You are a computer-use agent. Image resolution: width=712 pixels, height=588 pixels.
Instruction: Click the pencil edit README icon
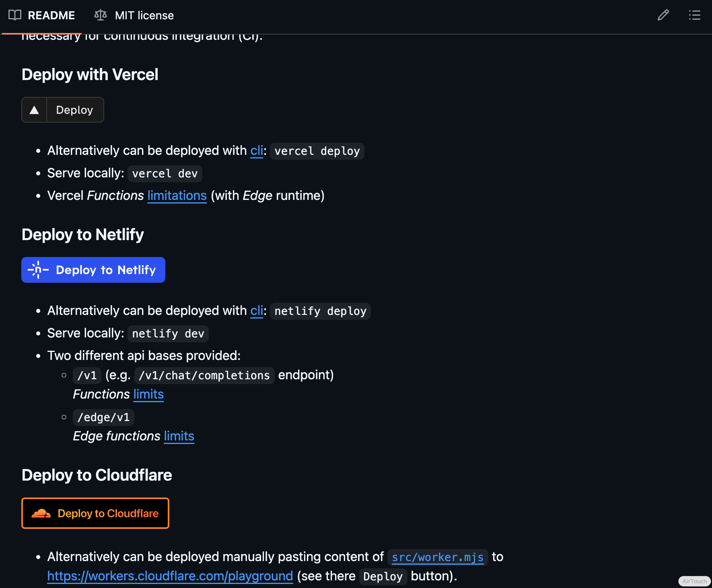(663, 15)
